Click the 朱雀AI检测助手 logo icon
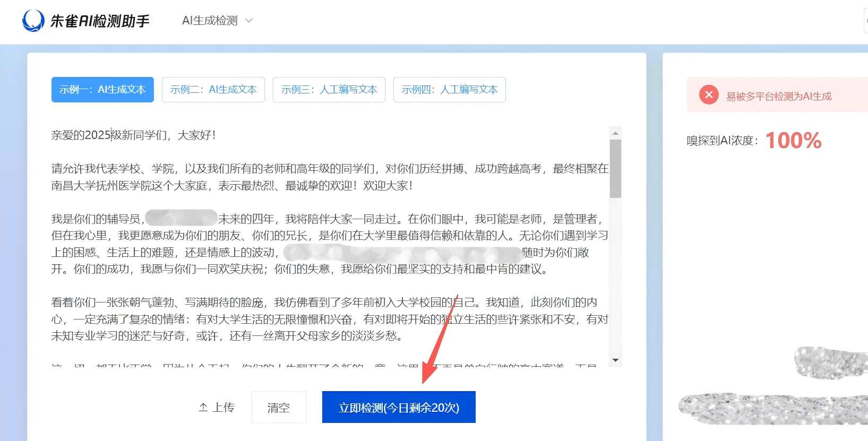The height and width of the screenshot is (441, 868). click(33, 21)
